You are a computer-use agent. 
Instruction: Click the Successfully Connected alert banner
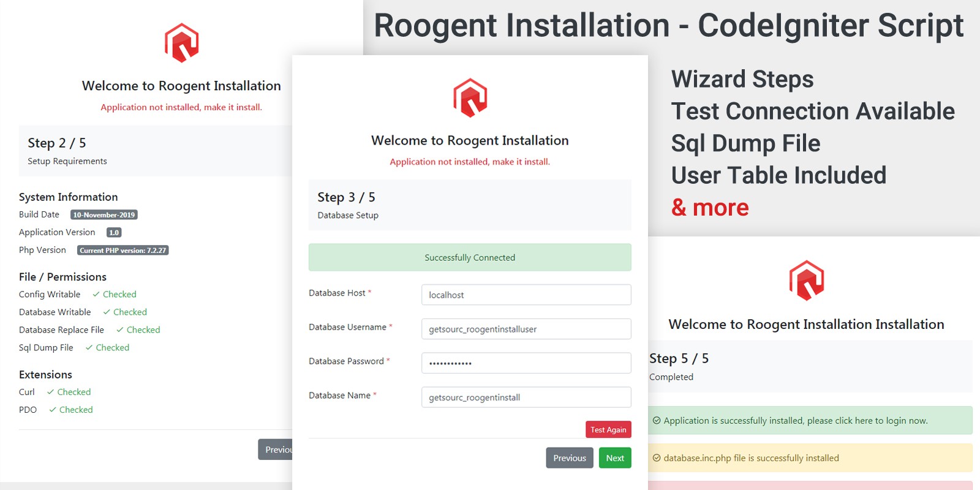pyautogui.click(x=470, y=257)
